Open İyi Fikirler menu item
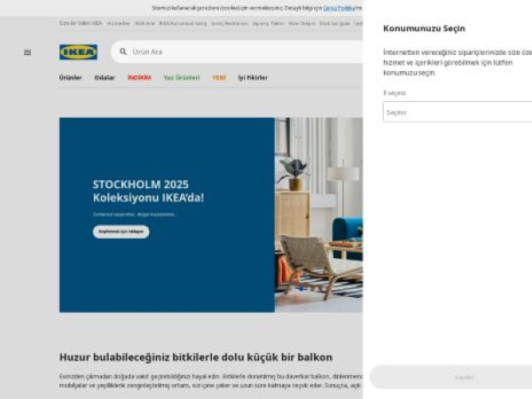The image size is (532, 399). tap(253, 78)
